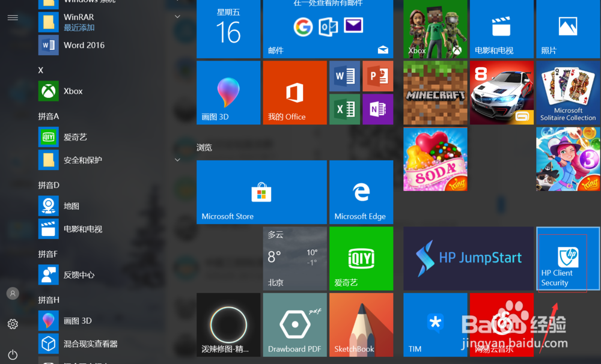
Task: Click the 拼音H section header
Action: [48, 300]
